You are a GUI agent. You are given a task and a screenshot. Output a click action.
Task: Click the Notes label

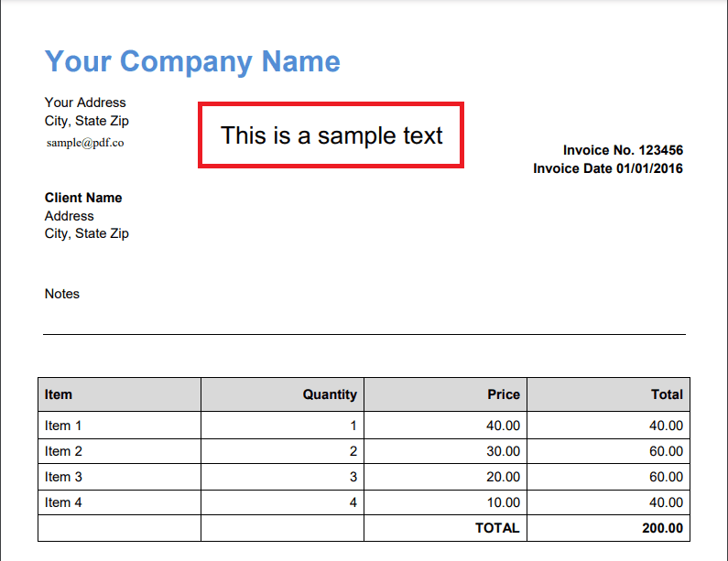click(62, 294)
